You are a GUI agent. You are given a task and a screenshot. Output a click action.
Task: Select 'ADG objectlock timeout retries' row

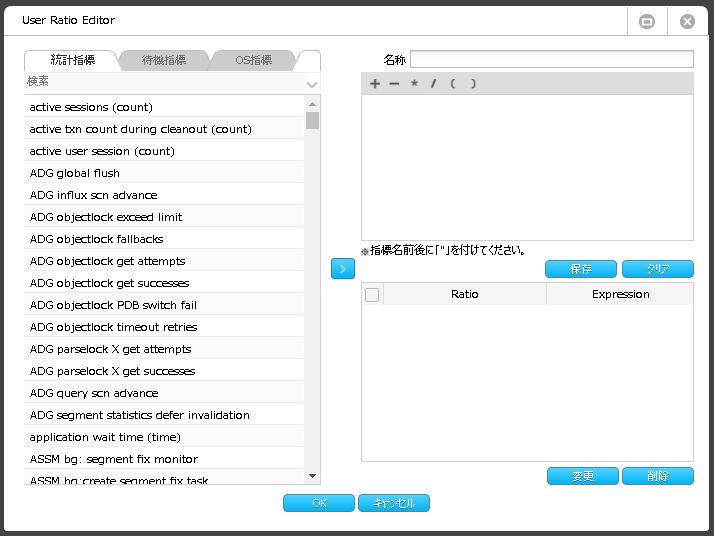pos(163,327)
